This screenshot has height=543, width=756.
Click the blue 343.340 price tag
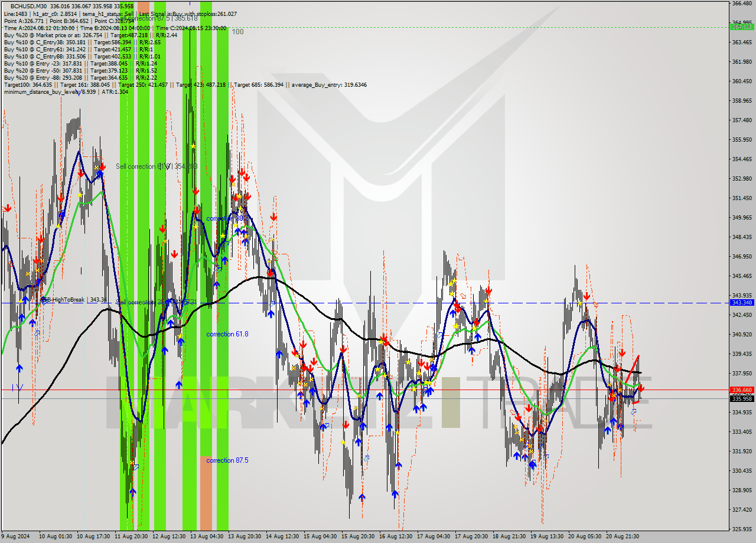coord(742,302)
